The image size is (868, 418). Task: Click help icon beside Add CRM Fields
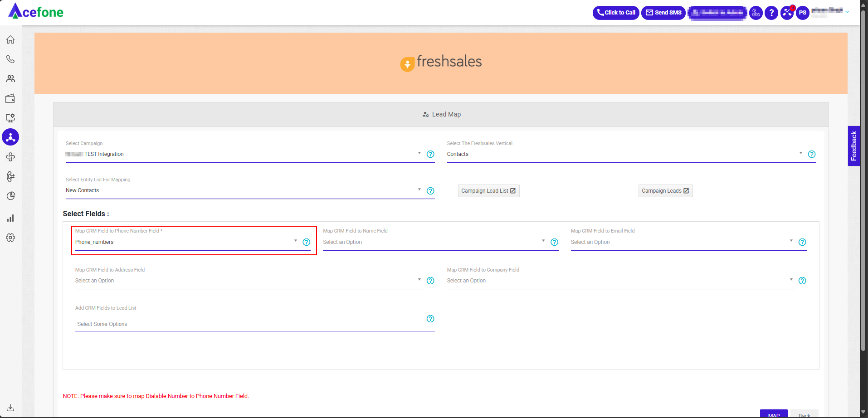point(430,319)
